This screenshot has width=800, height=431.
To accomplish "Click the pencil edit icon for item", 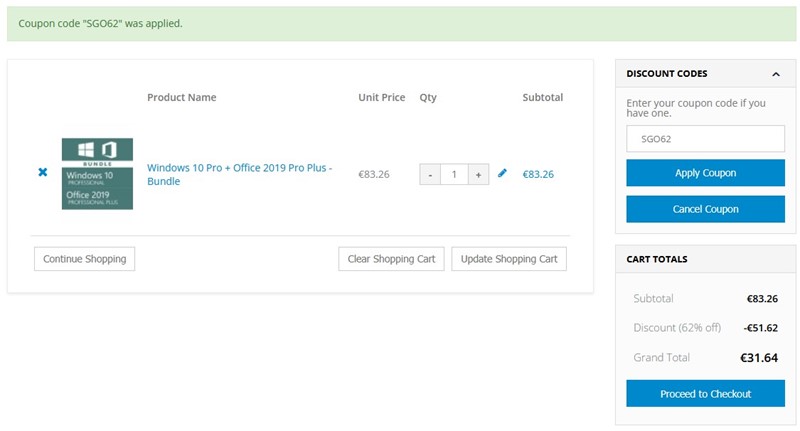I will pyautogui.click(x=502, y=173).
